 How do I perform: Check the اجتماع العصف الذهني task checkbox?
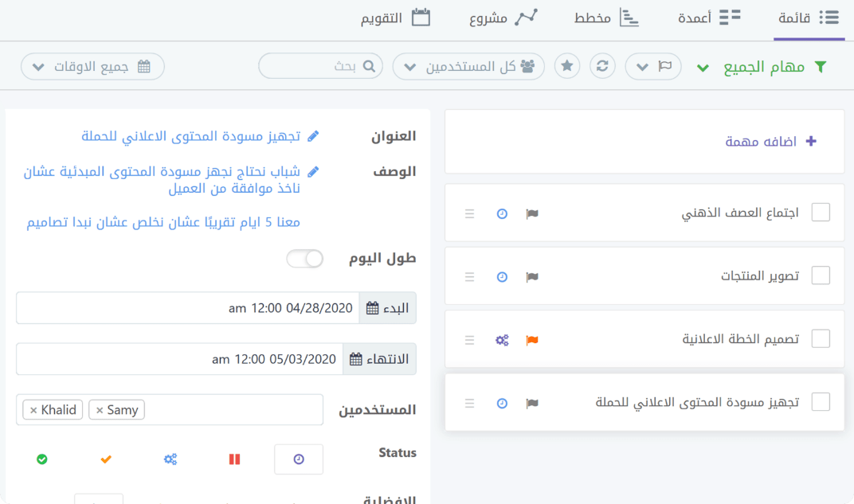[x=821, y=213]
